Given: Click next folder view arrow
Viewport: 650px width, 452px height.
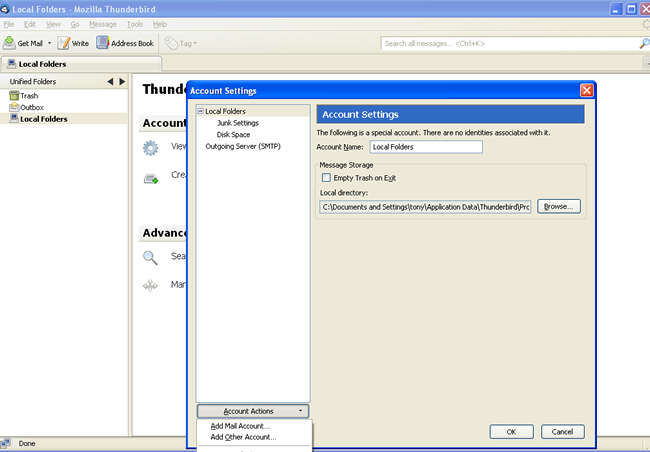Looking at the screenshot, I should [122, 81].
